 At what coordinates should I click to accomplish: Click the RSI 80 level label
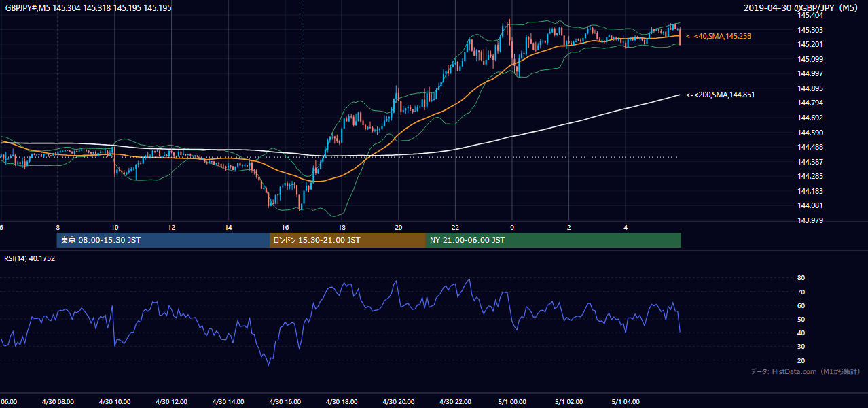tap(801, 278)
